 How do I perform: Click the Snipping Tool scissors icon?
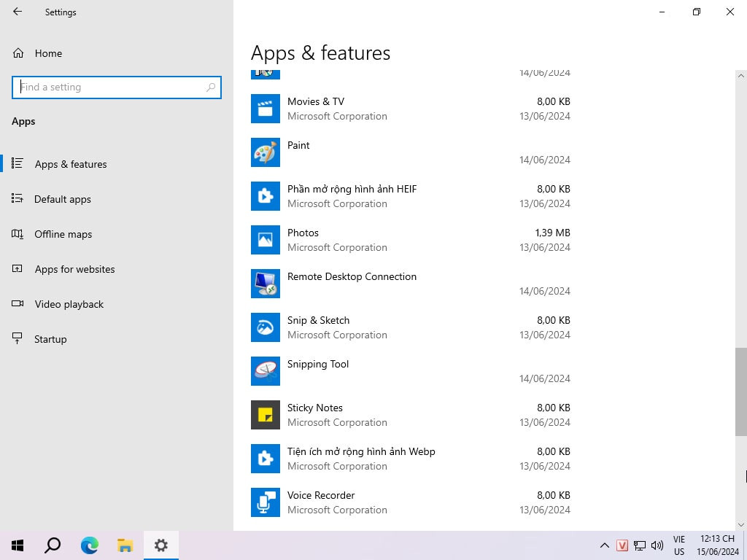(x=266, y=371)
